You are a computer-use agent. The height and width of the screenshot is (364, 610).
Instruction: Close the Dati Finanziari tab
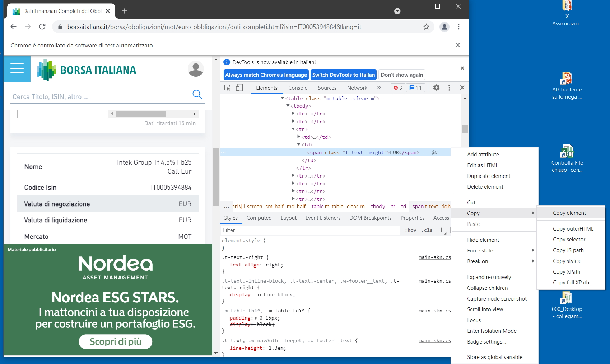(x=108, y=11)
